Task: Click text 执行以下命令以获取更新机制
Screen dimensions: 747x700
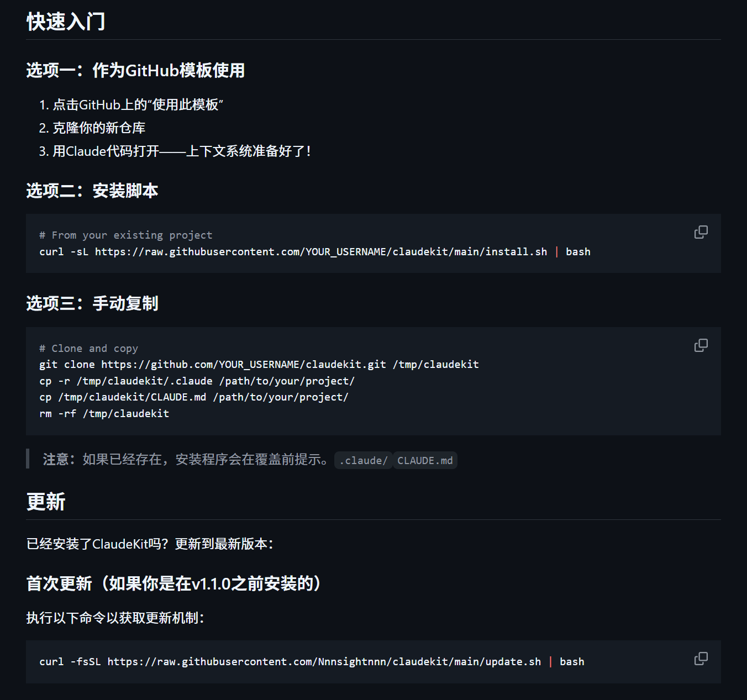Action: coord(115,618)
